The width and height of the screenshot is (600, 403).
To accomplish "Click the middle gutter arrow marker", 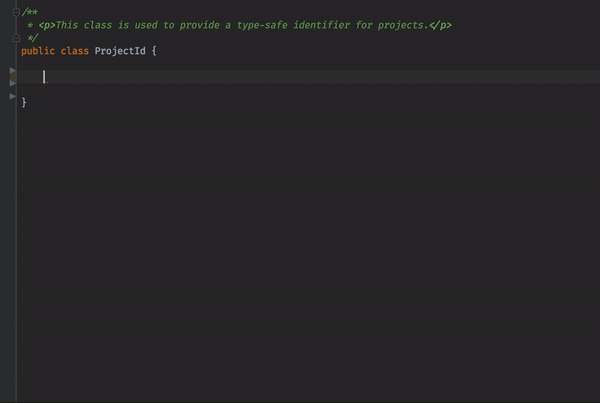I will click(x=12, y=83).
